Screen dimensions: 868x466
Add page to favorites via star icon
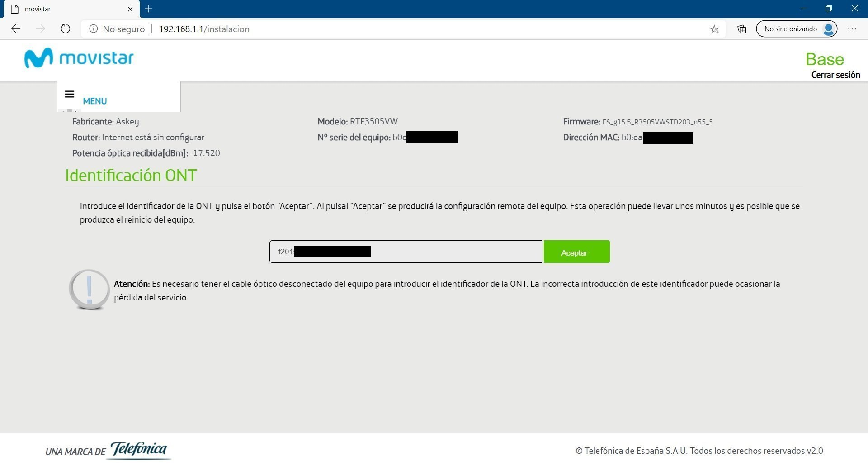(714, 29)
